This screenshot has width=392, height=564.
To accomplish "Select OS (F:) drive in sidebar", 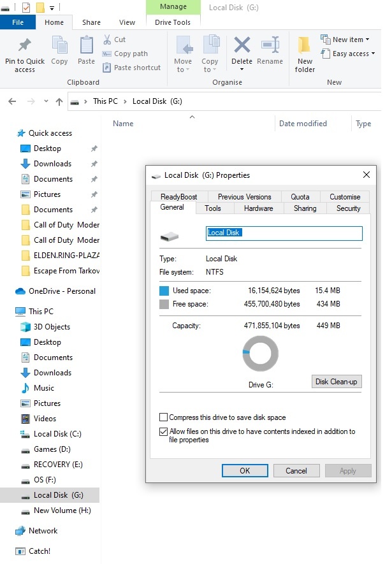I will pos(38,479).
